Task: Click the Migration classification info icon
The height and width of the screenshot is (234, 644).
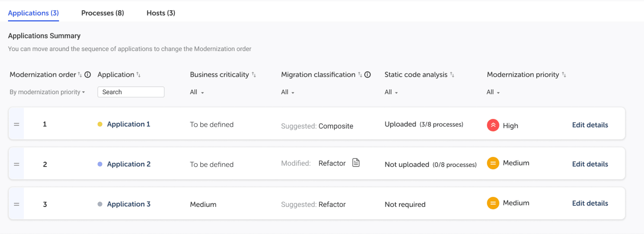Action: tap(368, 75)
